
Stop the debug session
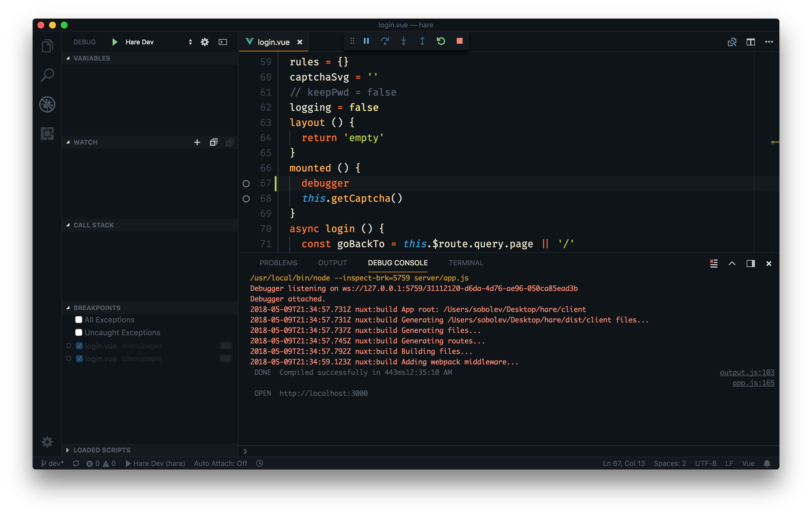pyautogui.click(x=459, y=41)
